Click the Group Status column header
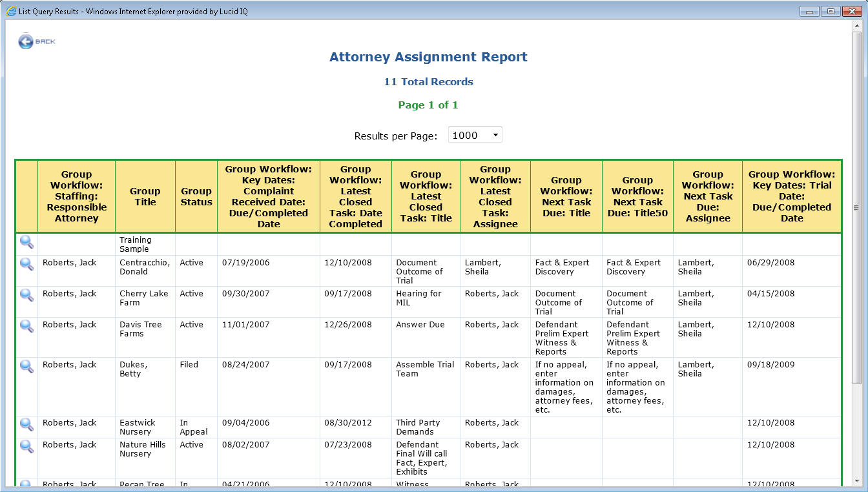The height and width of the screenshot is (492, 868). click(x=196, y=196)
